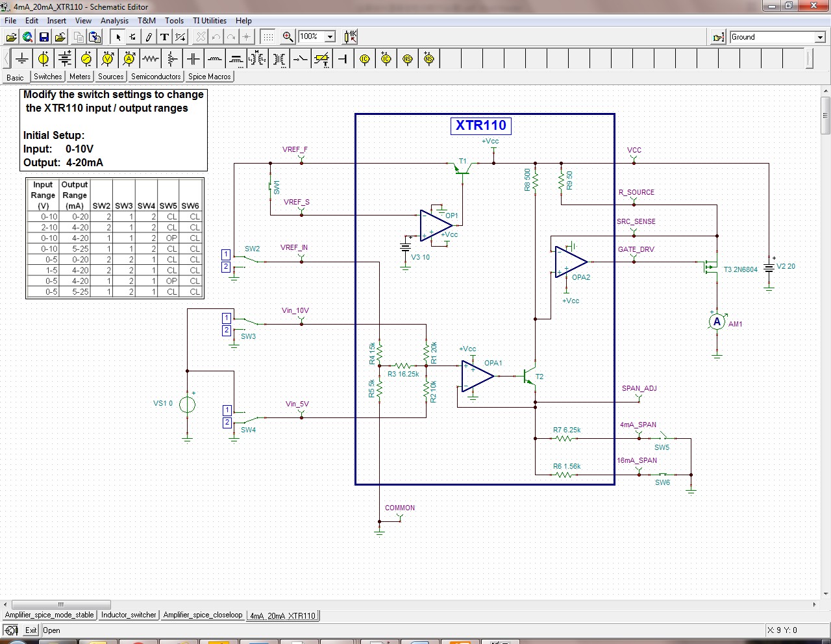This screenshot has height=644, width=831.
Task: Click the 'T3 2N6804' transistor label
Action: [x=740, y=269]
